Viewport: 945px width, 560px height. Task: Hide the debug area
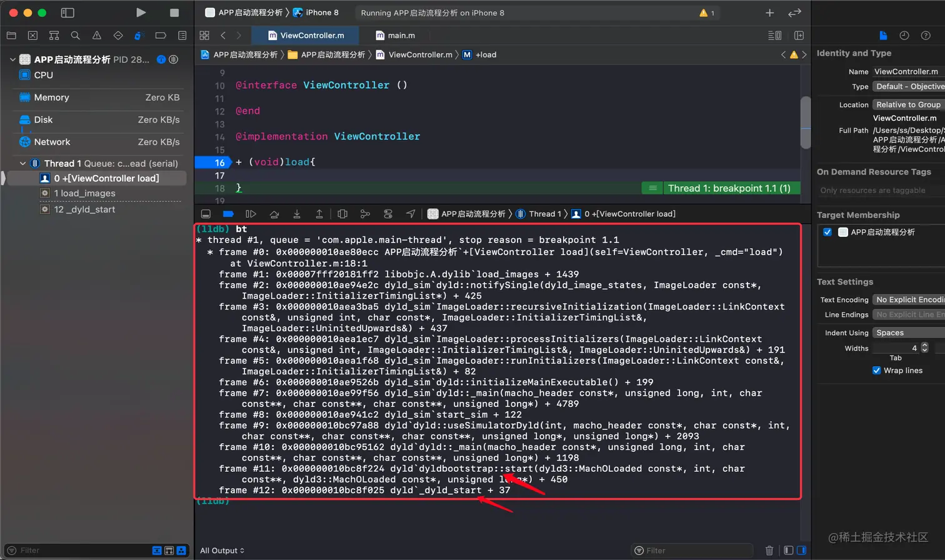click(206, 214)
